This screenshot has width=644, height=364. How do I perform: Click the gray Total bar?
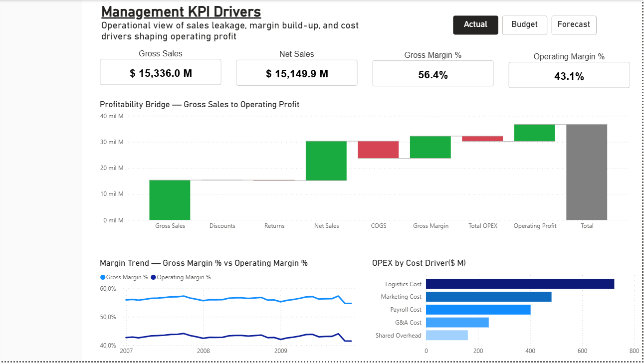click(587, 172)
